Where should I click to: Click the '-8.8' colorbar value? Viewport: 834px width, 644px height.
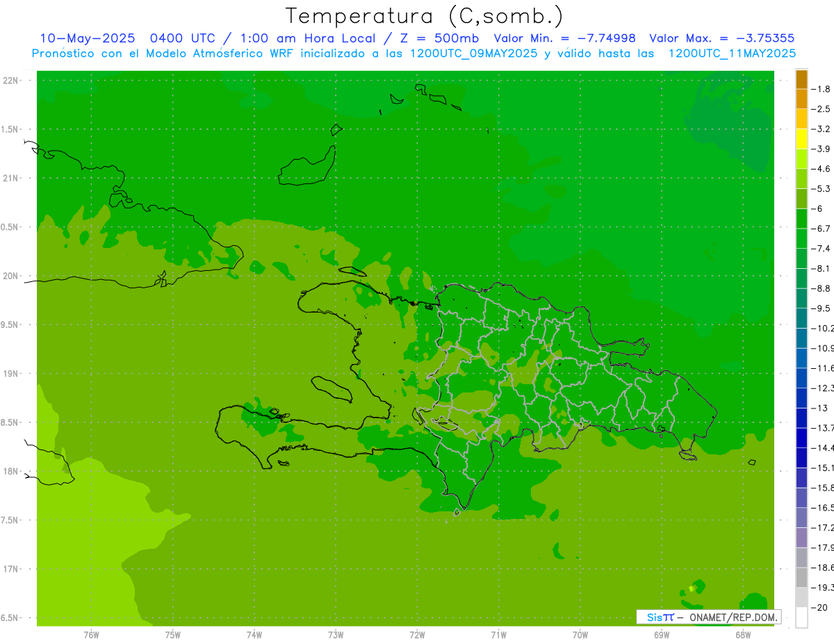coord(821,288)
